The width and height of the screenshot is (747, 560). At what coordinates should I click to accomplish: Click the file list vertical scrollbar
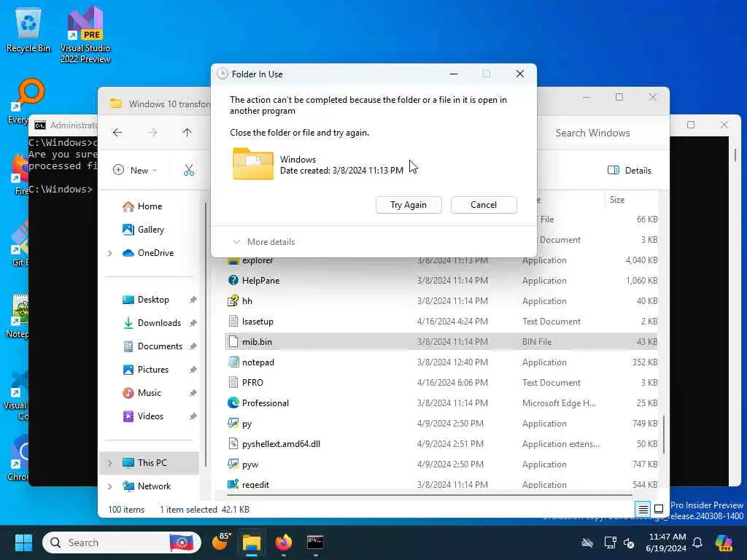tap(664, 435)
